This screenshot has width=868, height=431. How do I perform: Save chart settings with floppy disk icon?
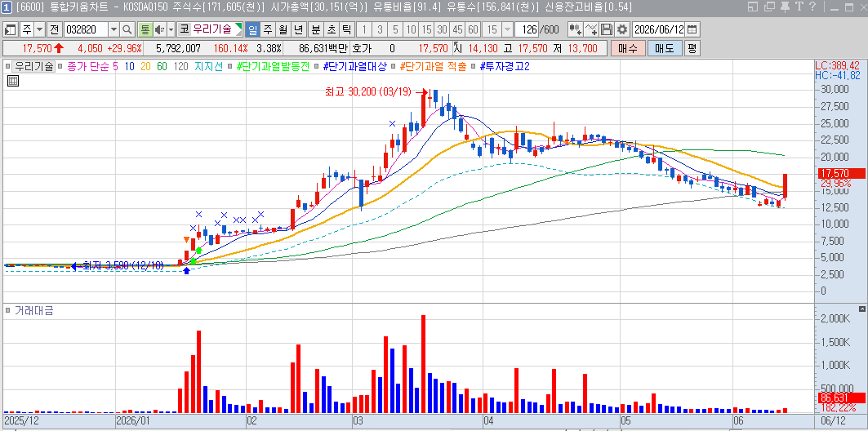click(x=607, y=29)
